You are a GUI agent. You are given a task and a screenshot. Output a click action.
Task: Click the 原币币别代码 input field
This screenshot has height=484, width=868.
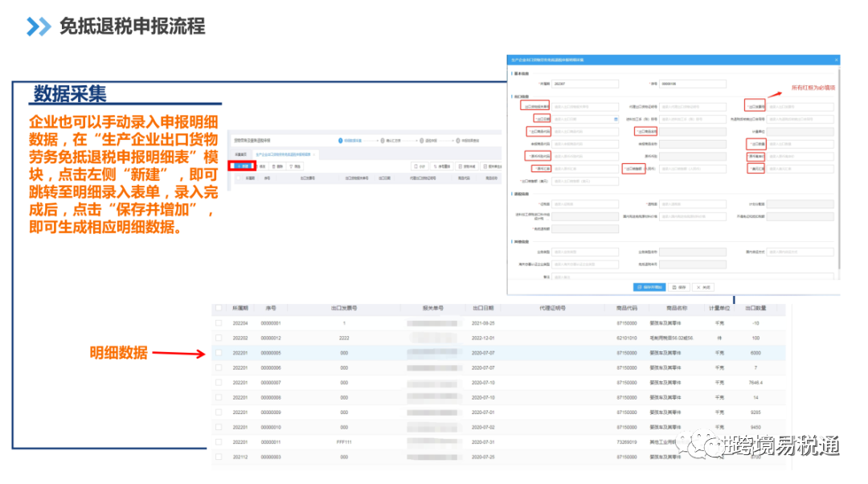585,156
